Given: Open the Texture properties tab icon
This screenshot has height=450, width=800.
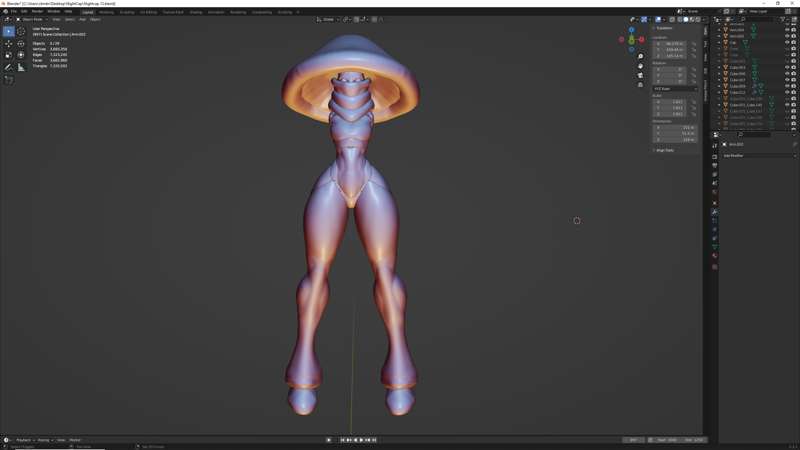Looking at the screenshot, I should (715, 266).
